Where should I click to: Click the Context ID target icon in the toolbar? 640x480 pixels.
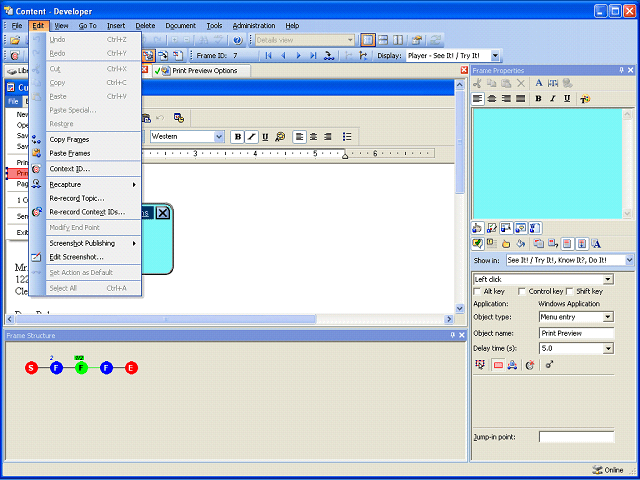[x=15, y=56]
